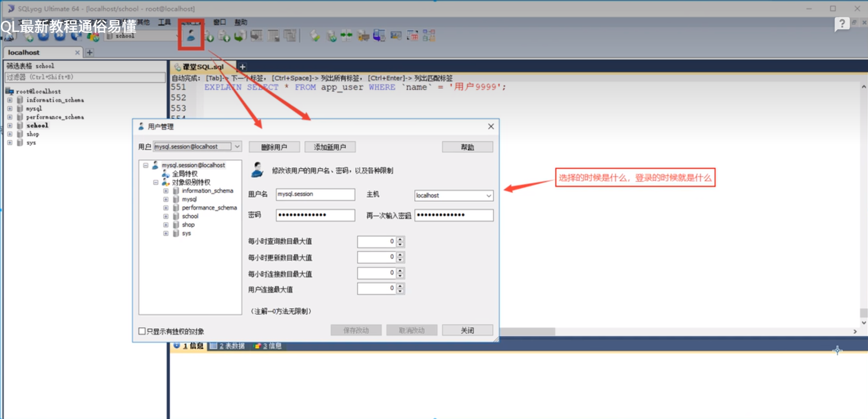The height and width of the screenshot is (419, 868).
Task: Expand shop node in object browser
Action: tap(10, 134)
